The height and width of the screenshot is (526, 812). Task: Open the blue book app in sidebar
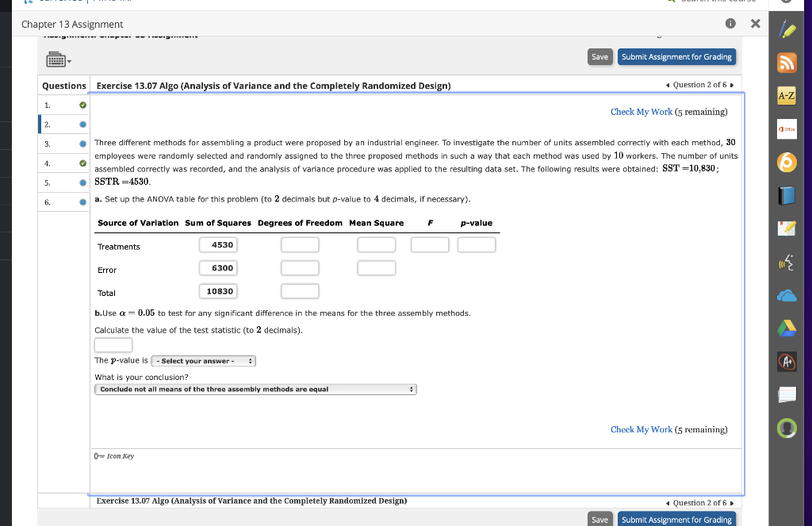(787, 195)
